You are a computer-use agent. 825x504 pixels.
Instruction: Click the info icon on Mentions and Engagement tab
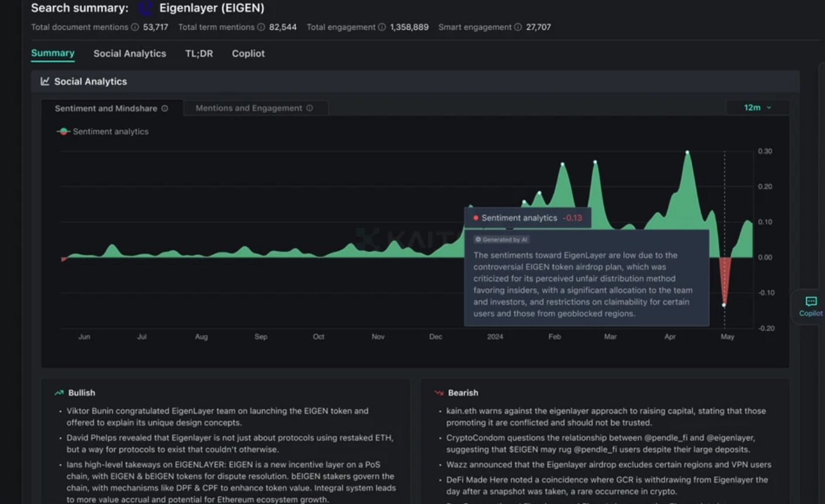click(x=310, y=108)
